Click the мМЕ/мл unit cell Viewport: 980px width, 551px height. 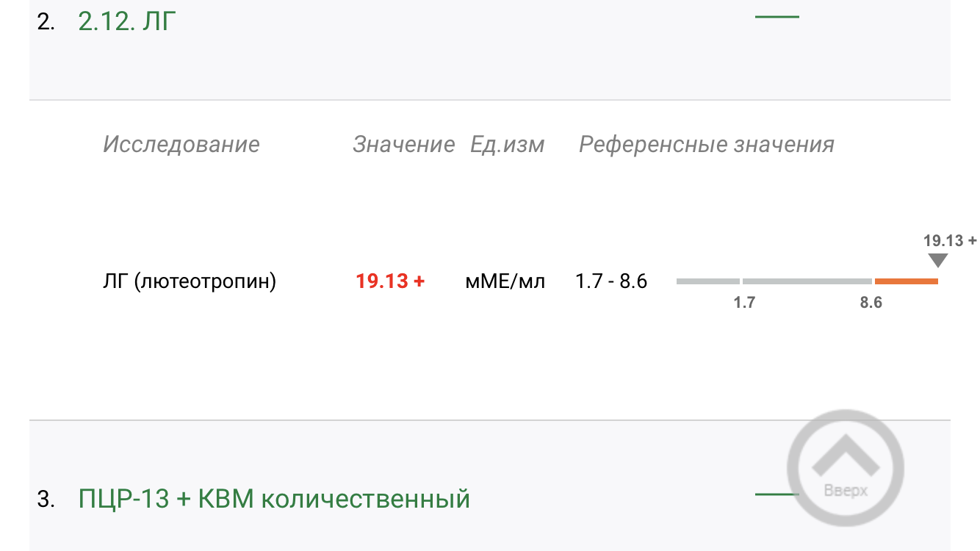click(x=505, y=281)
